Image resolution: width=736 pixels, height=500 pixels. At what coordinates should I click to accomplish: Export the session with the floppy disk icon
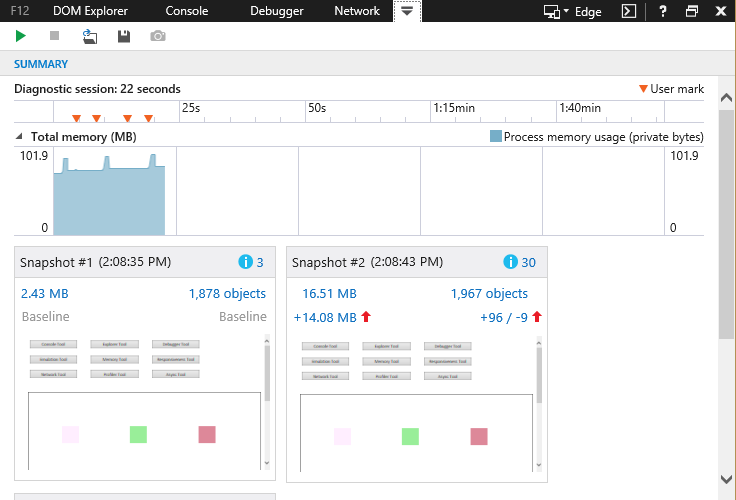(x=124, y=36)
